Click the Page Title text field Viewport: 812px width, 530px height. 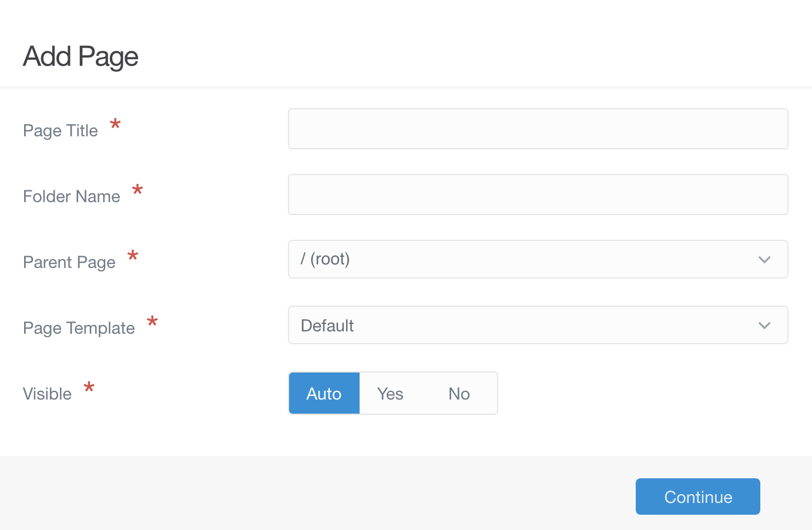click(x=538, y=129)
